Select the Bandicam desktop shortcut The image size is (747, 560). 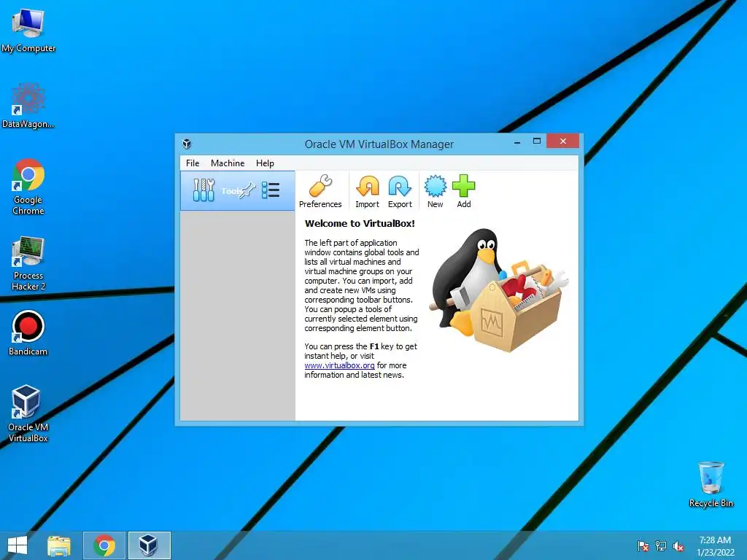click(x=28, y=332)
